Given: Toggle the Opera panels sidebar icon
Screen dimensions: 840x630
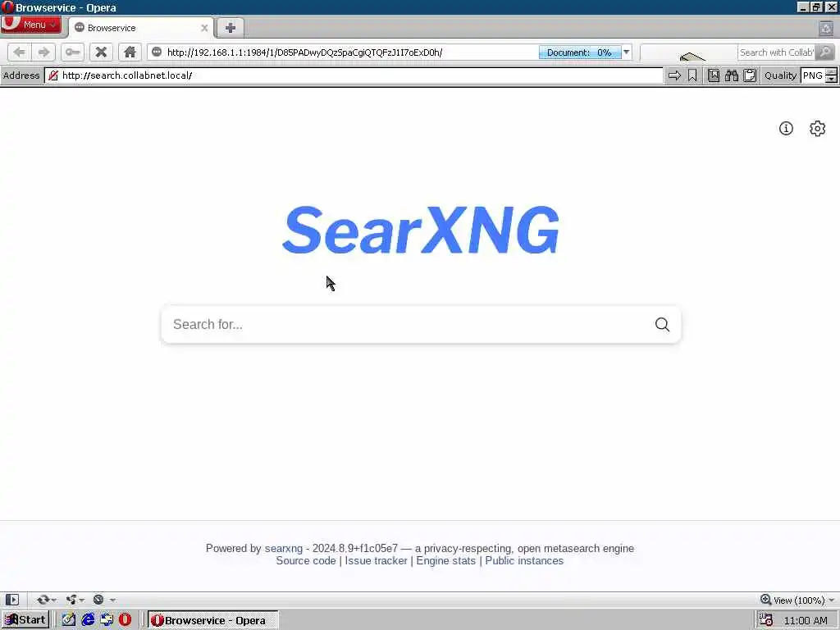Looking at the screenshot, I should pos(12,600).
